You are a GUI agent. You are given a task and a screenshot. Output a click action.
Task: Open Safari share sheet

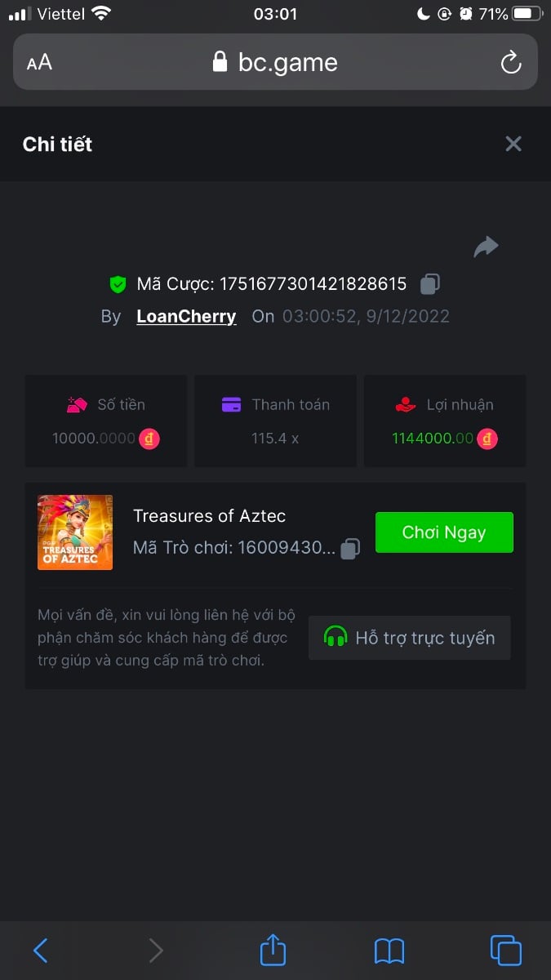[x=273, y=950]
